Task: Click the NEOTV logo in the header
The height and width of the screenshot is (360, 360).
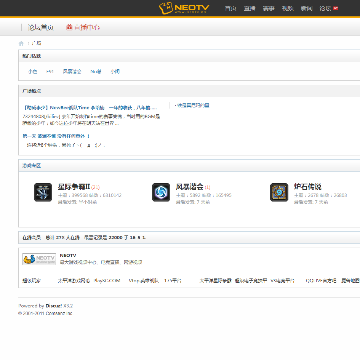Action: (x=184, y=8)
